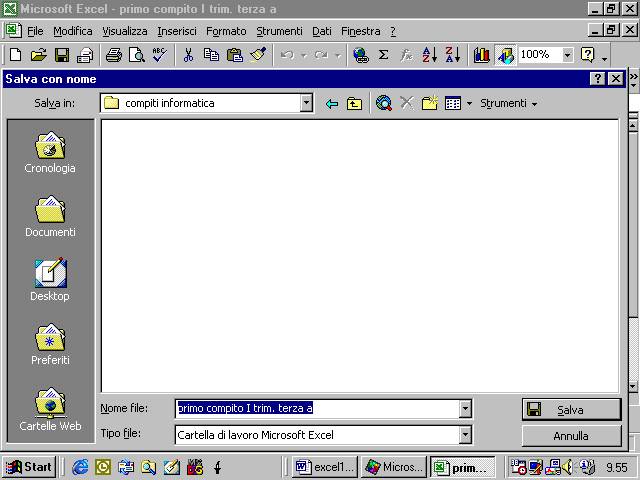Open the Windows Start button

[x=29, y=467]
